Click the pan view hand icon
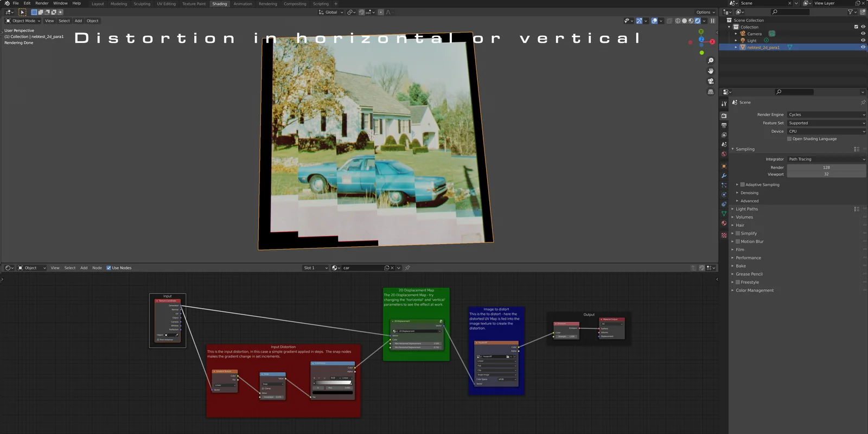Screen dimensions: 868x434 pyautogui.click(x=711, y=71)
